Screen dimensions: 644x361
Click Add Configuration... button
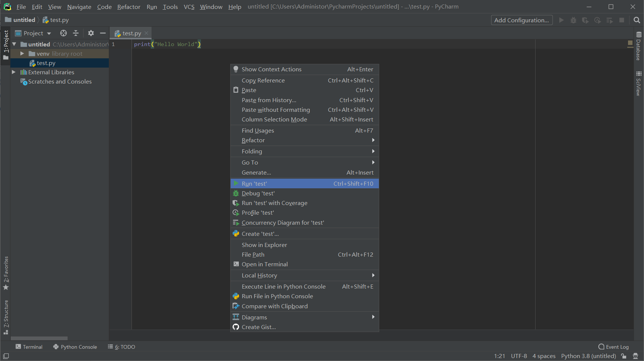pos(521,20)
